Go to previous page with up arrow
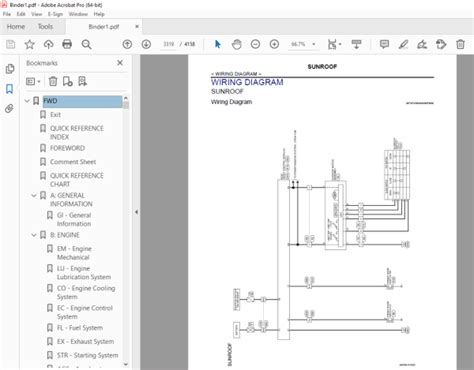 (127, 44)
